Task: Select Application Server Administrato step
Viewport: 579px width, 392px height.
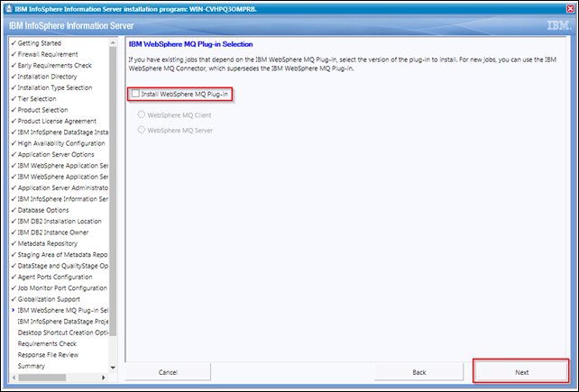Action: pos(63,187)
